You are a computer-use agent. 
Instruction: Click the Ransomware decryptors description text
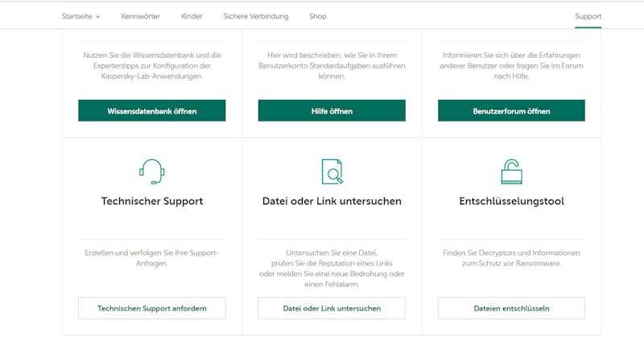(x=511, y=257)
